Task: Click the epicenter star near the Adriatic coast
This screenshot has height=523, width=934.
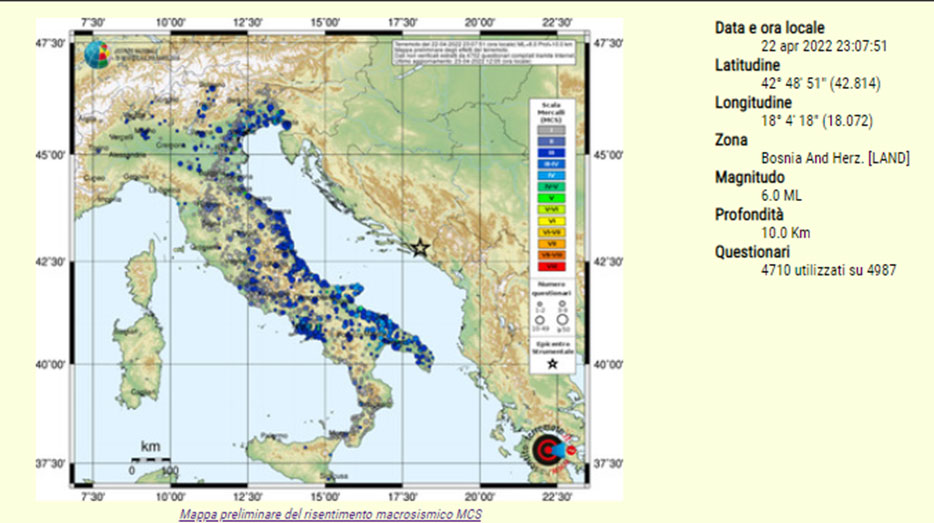Action: (x=420, y=248)
